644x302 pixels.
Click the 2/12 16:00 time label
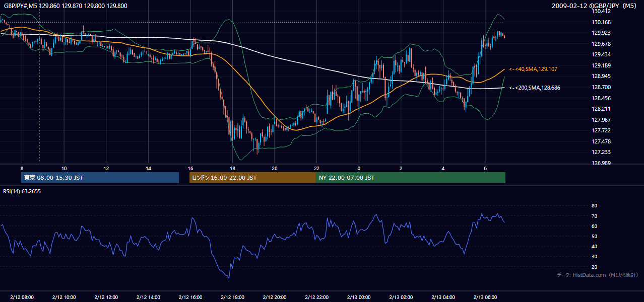(190, 297)
